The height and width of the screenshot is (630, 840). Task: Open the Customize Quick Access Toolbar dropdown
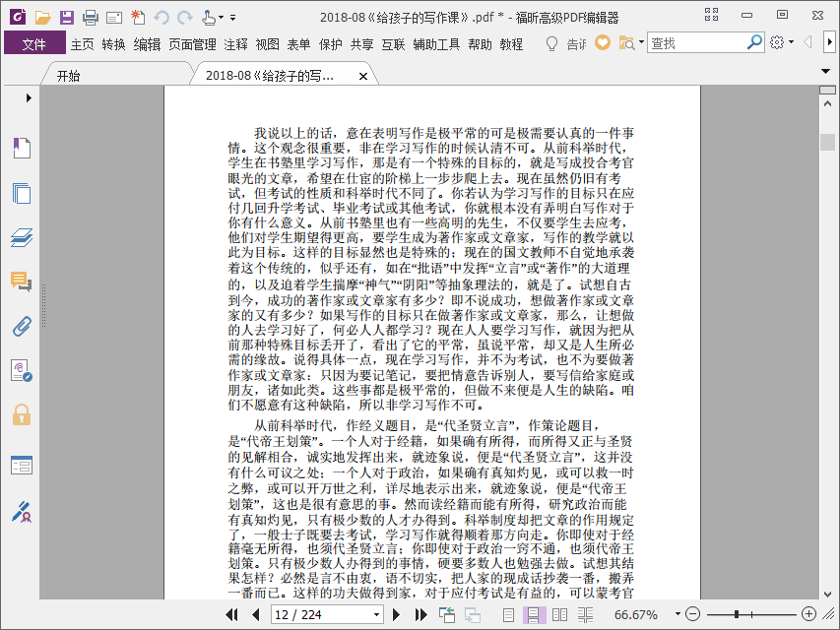click(x=233, y=18)
